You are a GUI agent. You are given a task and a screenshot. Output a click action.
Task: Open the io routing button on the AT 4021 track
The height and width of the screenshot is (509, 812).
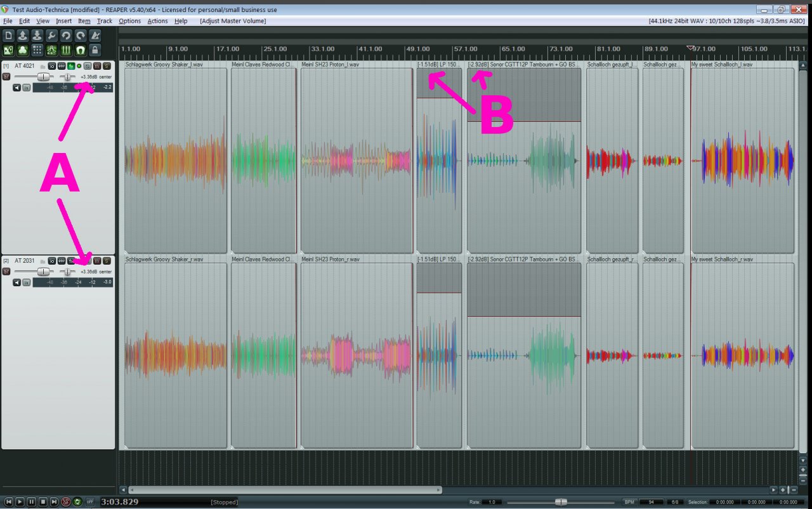pyautogui.click(x=52, y=66)
